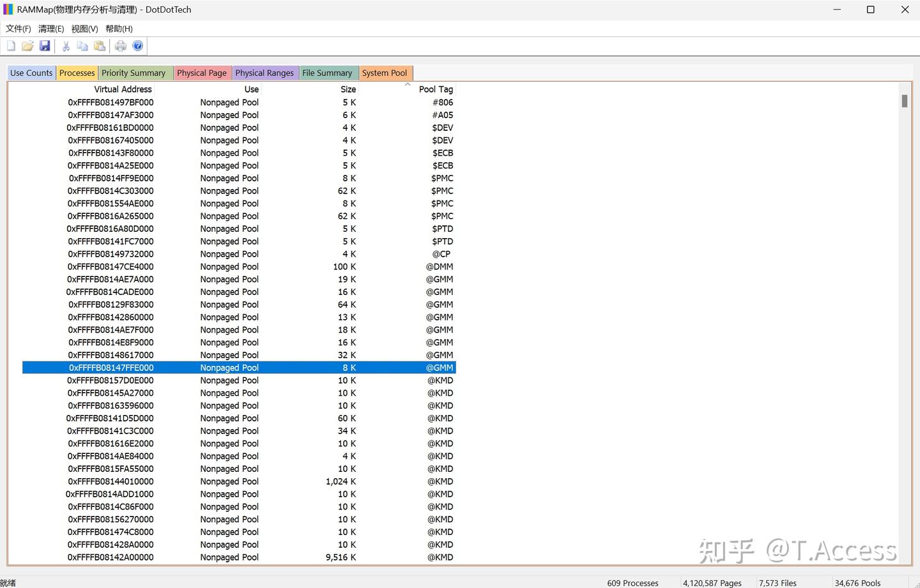The image size is (920, 588).
Task: Select row with address 0xFFFFB08147AF3000
Action: (x=239, y=115)
